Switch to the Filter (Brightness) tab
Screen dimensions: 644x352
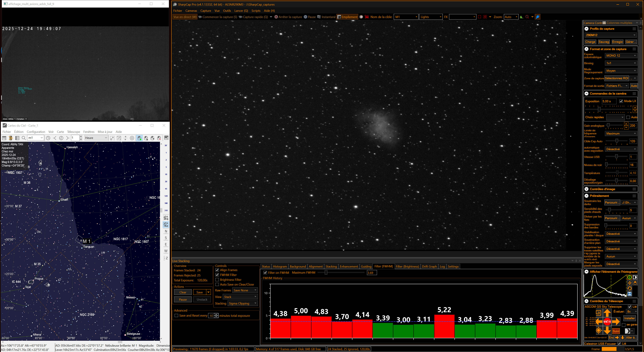click(407, 266)
